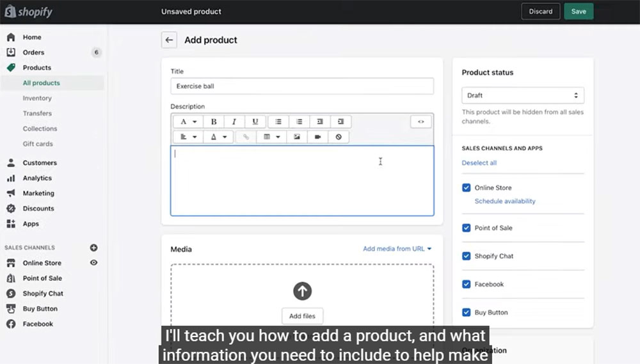Click the Deselect all link
Image resolution: width=640 pixels, height=364 pixels.
pyautogui.click(x=479, y=163)
